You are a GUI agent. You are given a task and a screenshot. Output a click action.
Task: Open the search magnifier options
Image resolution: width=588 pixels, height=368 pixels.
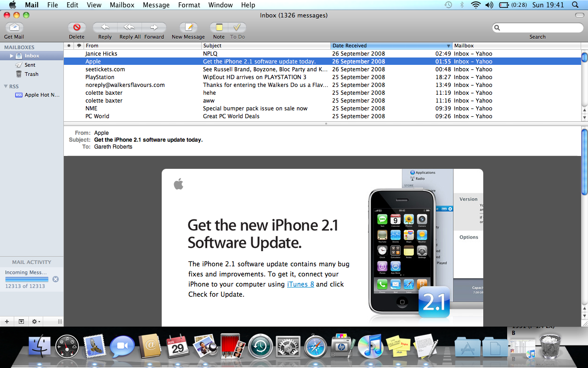click(497, 28)
